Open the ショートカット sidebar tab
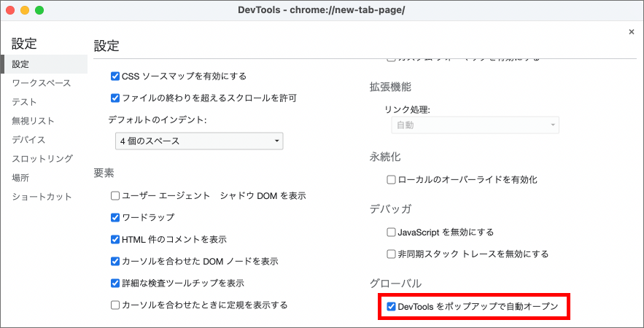The height and width of the screenshot is (328, 644). point(42,197)
